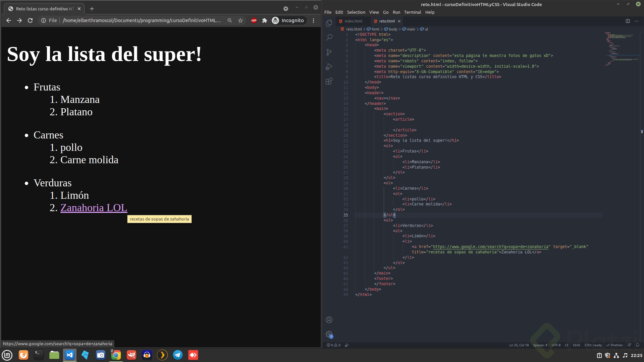The width and height of the screenshot is (644, 362).
Task: Open the Search view in VS Code
Action: pos(329,38)
